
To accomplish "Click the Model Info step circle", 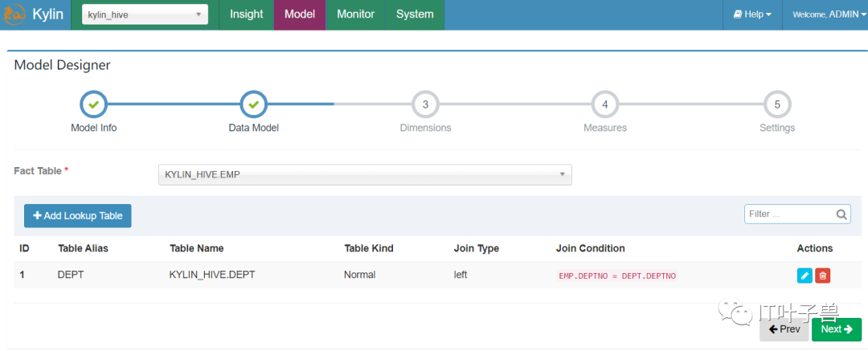I will coord(93,104).
